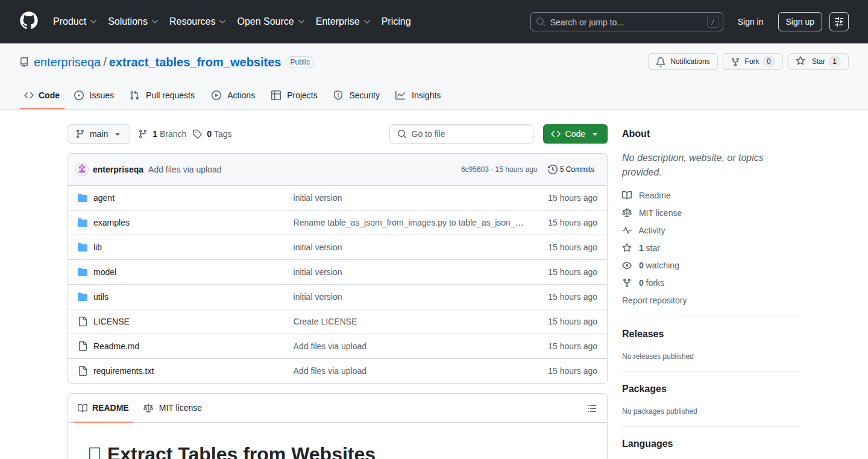
Task: Select the README tab
Action: pyautogui.click(x=103, y=408)
